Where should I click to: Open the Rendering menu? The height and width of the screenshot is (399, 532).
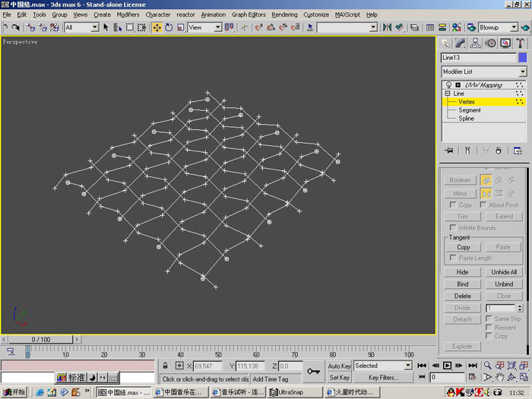point(284,14)
